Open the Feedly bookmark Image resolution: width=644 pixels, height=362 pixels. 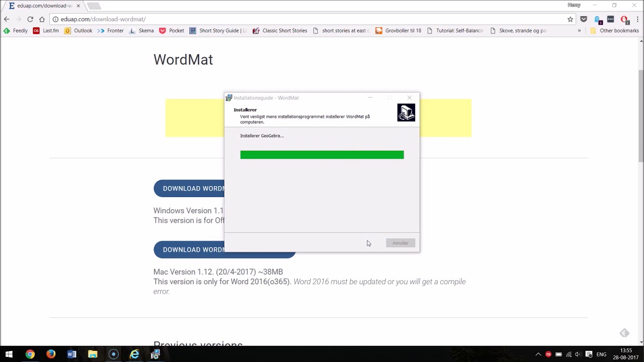(16, 31)
